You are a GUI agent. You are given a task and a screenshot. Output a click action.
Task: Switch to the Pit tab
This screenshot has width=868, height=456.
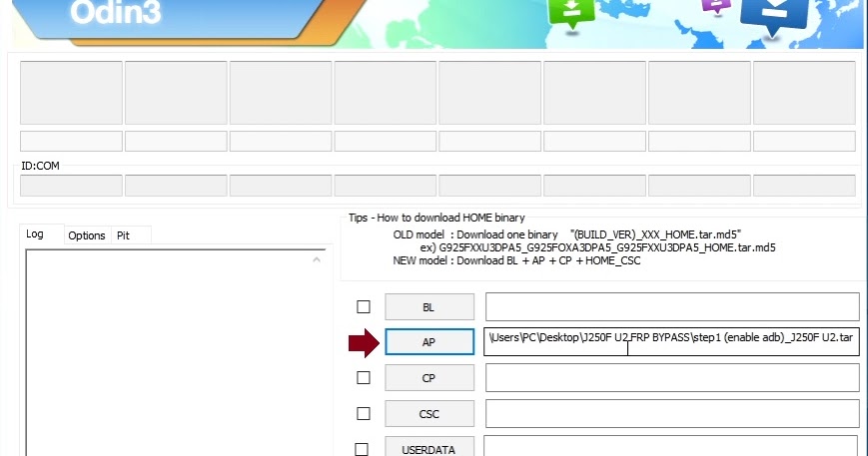(x=124, y=235)
